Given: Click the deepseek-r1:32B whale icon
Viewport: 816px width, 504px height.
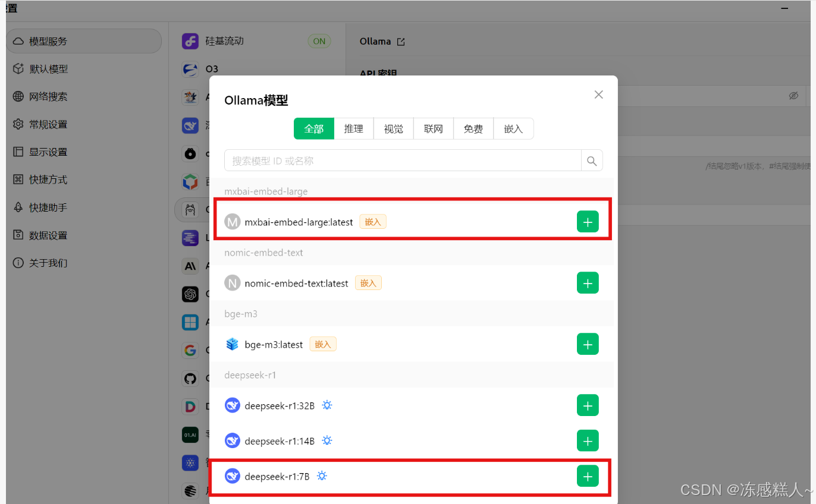Looking at the screenshot, I should point(232,405).
